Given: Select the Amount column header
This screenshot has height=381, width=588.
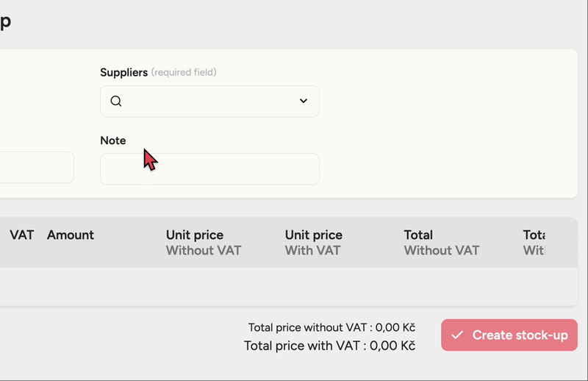Looking at the screenshot, I should [x=71, y=235].
